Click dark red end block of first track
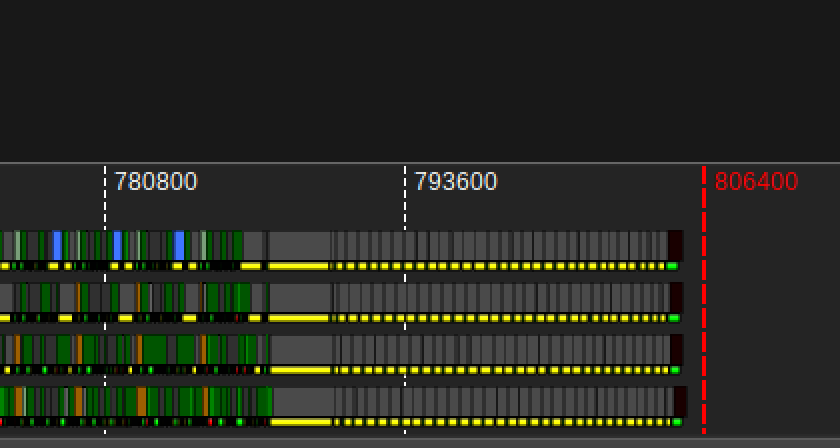The width and height of the screenshot is (840, 448). [x=675, y=246]
